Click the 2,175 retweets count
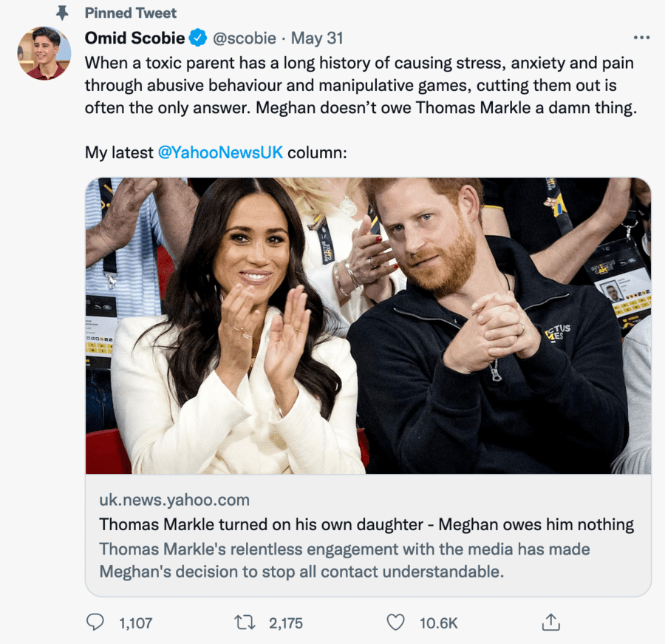665x644 pixels. pyautogui.click(x=286, y=623)
